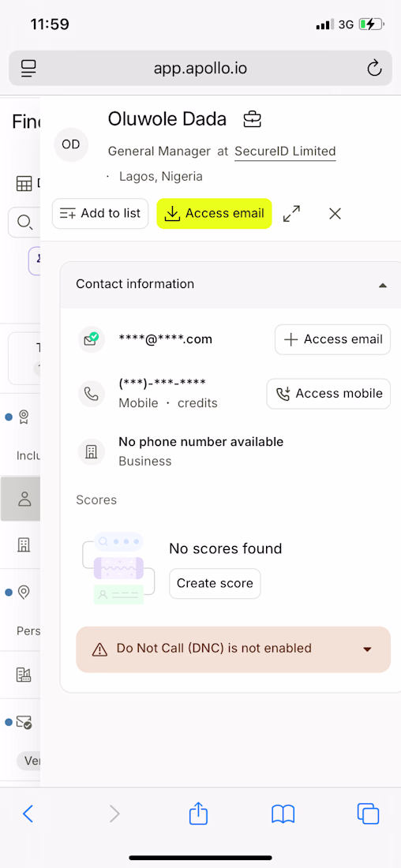
Task: Tap the app.apollo.io address bar
Action: click(200, 69)
